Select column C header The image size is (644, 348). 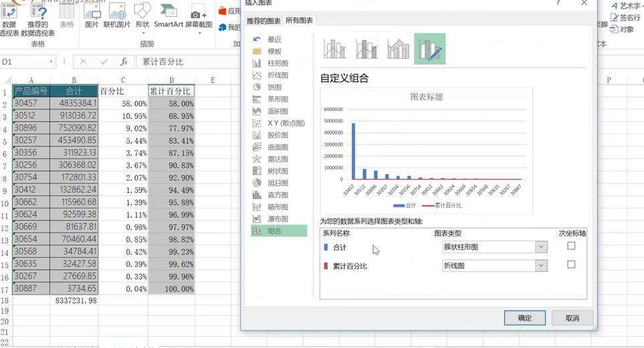(123, 80)
